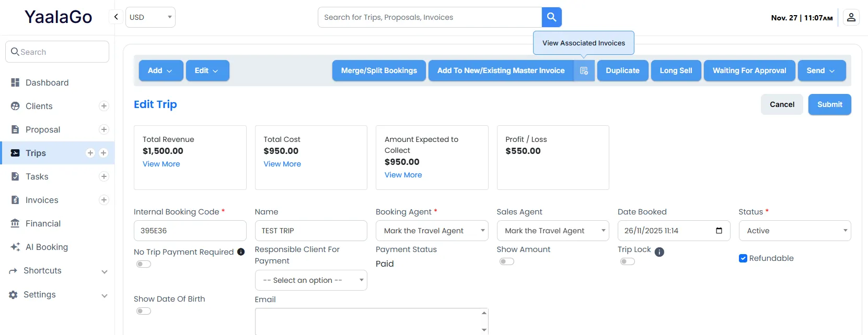Viewport: 868px width, 335px height.
Task: Click the Duplicate button
Action: [623, 70]
